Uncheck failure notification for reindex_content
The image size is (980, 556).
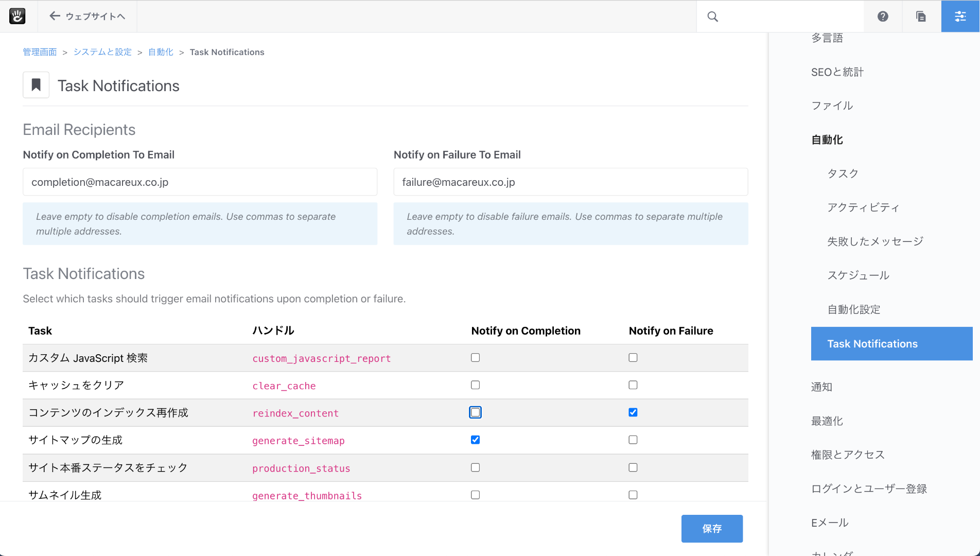click(x=633, y=412)
